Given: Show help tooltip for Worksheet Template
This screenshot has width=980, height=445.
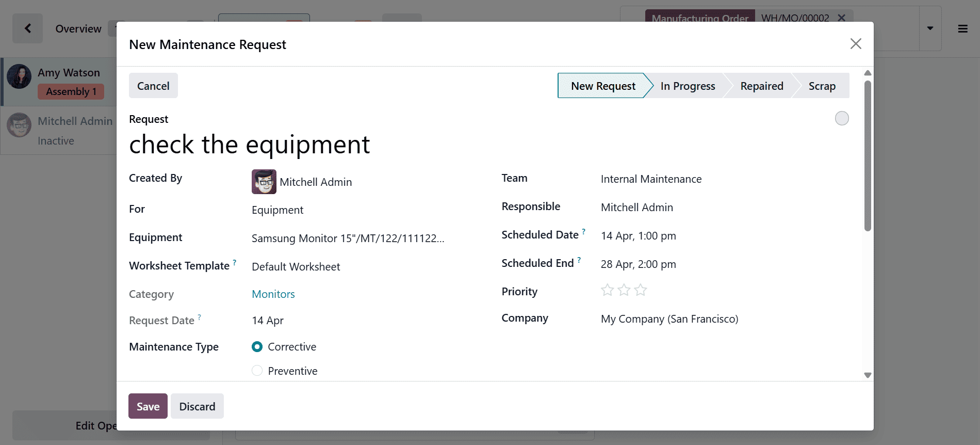Looking at the screenshot, I should 235,262.
